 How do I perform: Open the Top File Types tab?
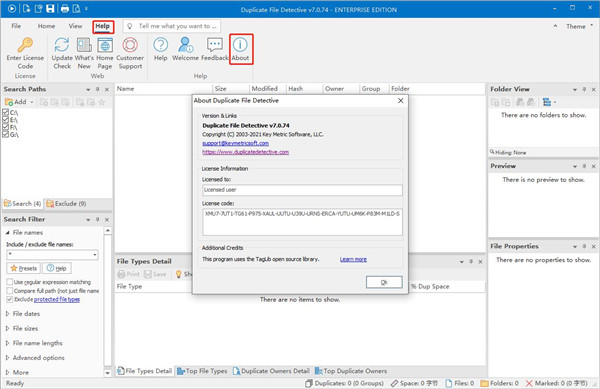pos(202,371)
